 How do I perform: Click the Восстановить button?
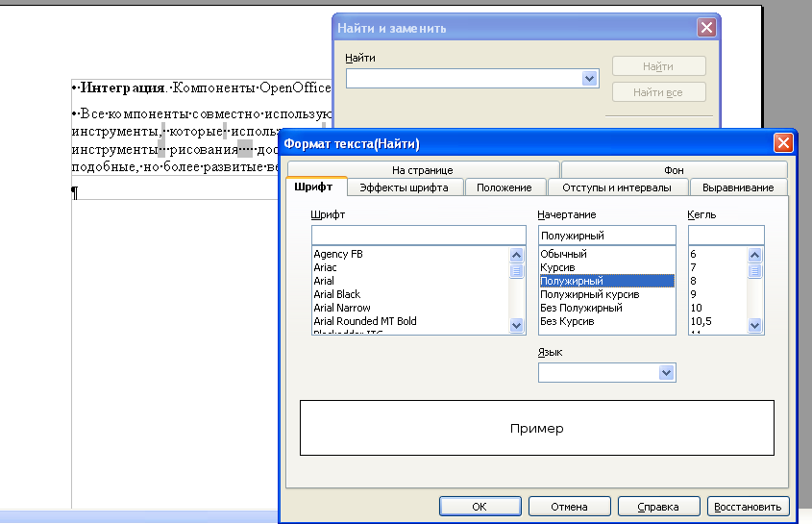[748, 507]
